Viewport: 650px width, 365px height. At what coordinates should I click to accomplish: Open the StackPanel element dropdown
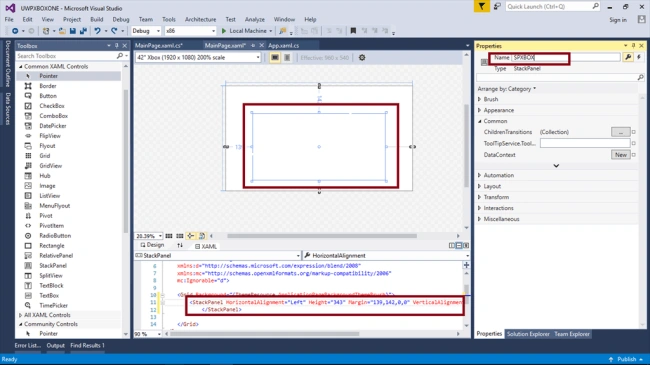(218, 256)
